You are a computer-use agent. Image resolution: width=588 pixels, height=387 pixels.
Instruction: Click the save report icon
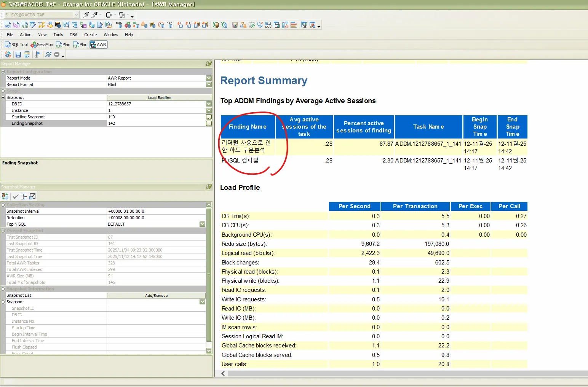(x=18, y=54)
